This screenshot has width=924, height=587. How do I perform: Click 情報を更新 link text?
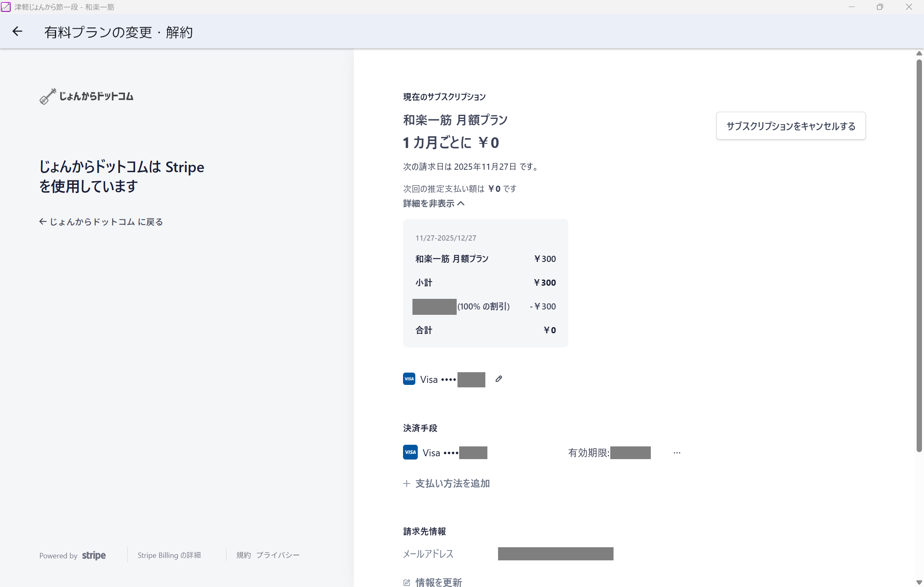coord(438,582)
